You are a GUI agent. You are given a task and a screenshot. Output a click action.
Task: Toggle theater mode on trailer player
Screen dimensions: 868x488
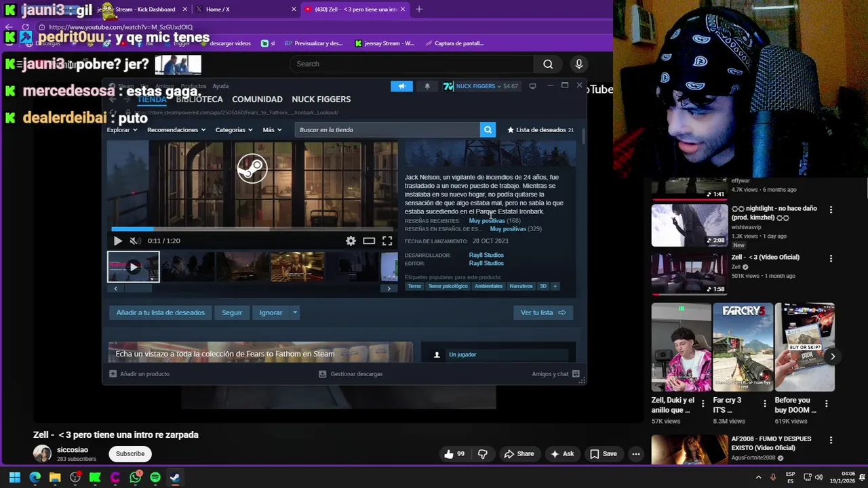[369, 241]
